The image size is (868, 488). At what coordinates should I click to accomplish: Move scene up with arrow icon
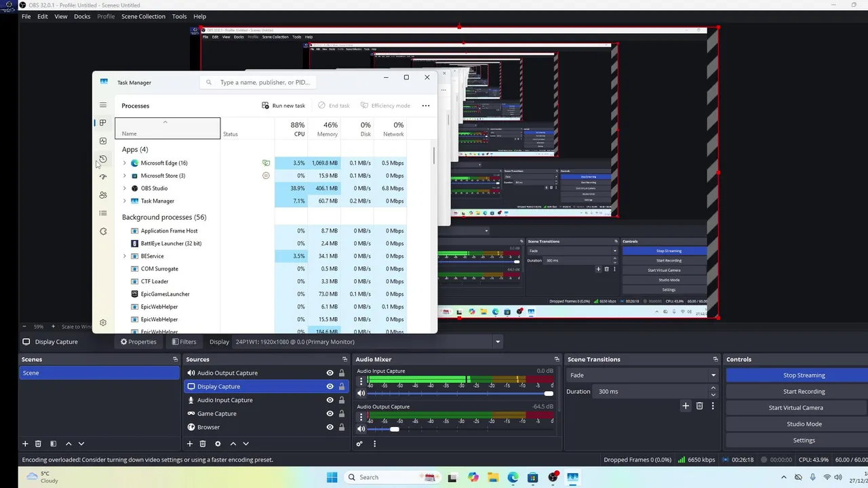point(68,444)
